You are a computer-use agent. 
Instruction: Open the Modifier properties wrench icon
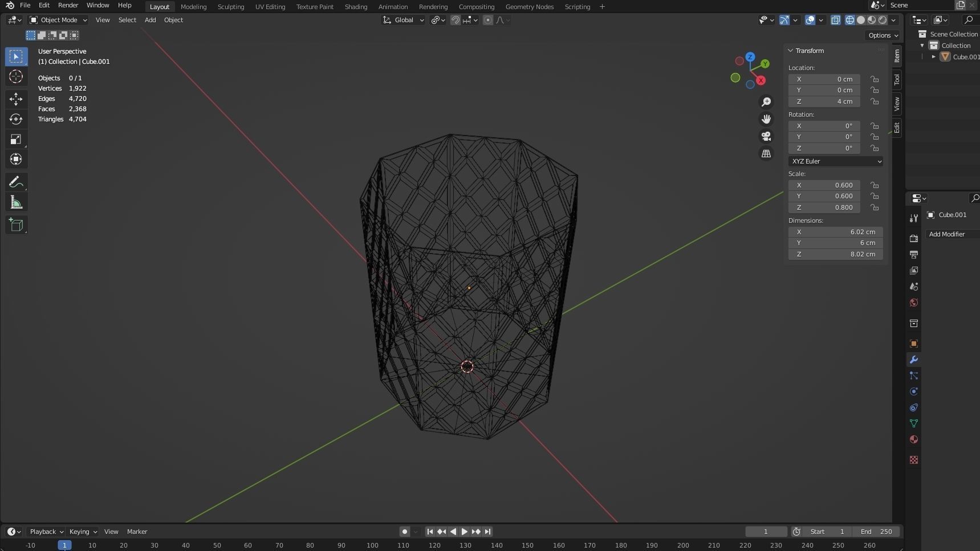pos(914,360)
